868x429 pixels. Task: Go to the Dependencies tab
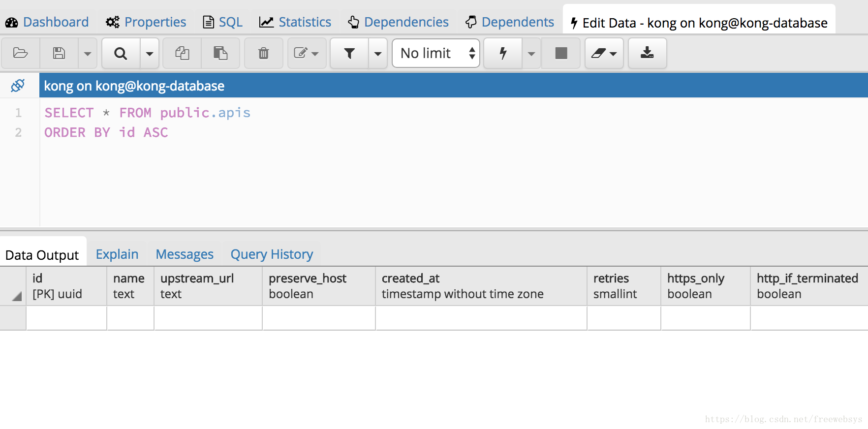coord(398,22)
